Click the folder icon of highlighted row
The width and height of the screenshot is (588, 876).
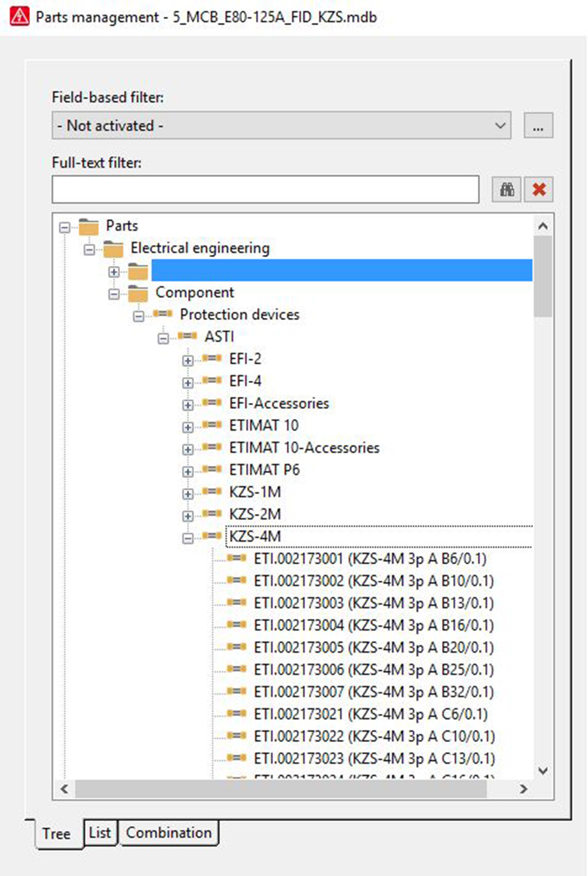pyautogui.click(x=138, y=271)
